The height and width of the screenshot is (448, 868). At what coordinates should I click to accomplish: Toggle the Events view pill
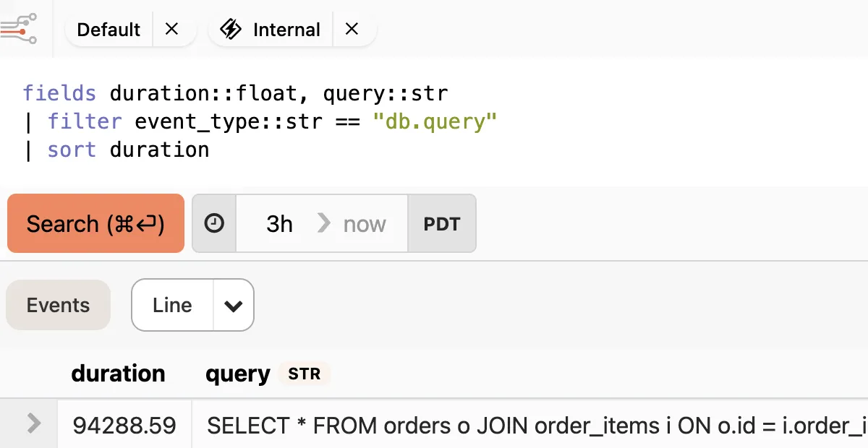(58, 305)
